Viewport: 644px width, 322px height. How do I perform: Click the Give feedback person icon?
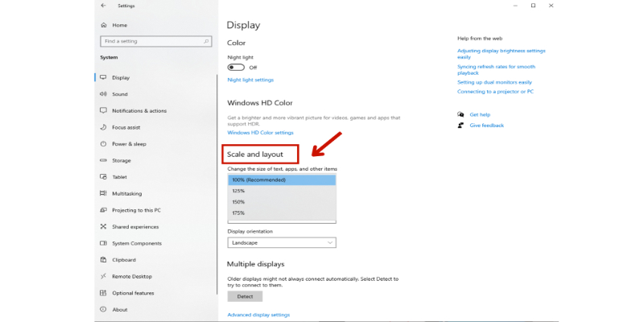(460, 126)
